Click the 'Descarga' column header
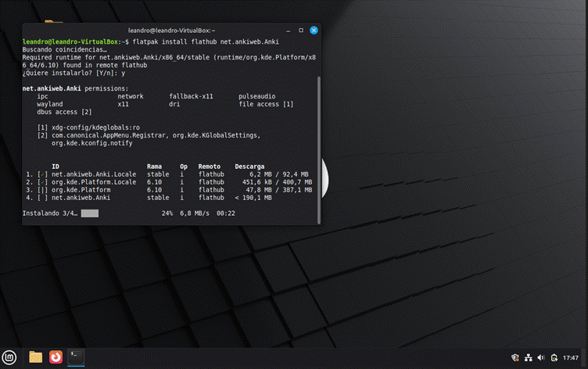Viewport: 588px width, 369px height. 249,167
